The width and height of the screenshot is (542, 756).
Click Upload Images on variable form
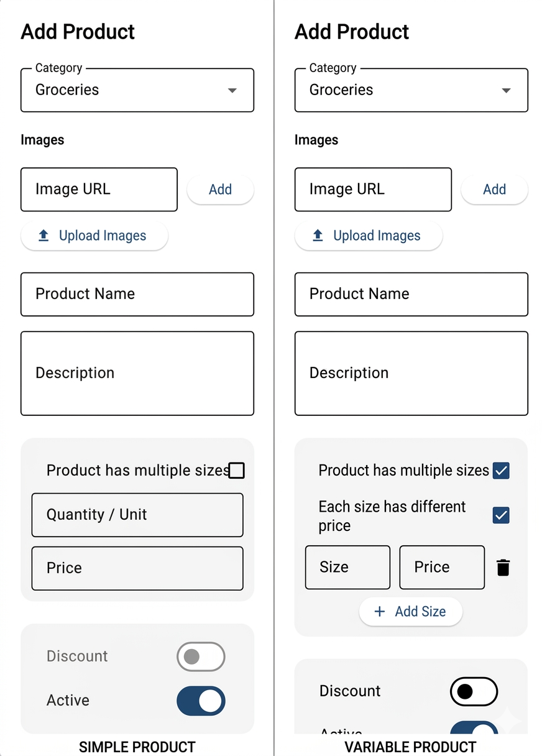[x=368, y=236]
